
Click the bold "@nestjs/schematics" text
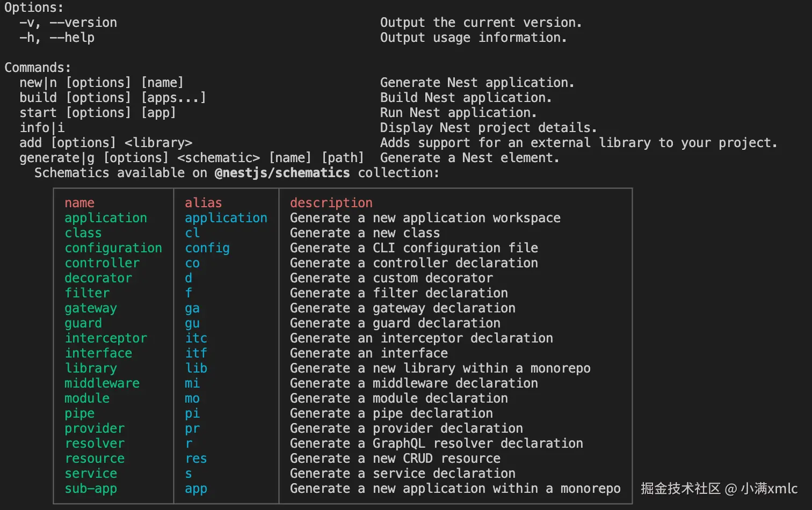[x=282, y=173]
